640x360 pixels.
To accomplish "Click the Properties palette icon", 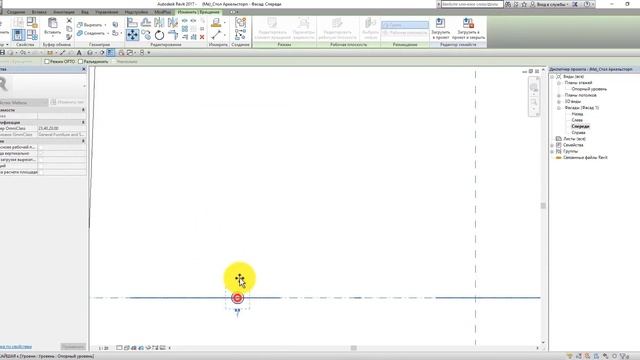I will pyautogui.click(x=18, y=35).
